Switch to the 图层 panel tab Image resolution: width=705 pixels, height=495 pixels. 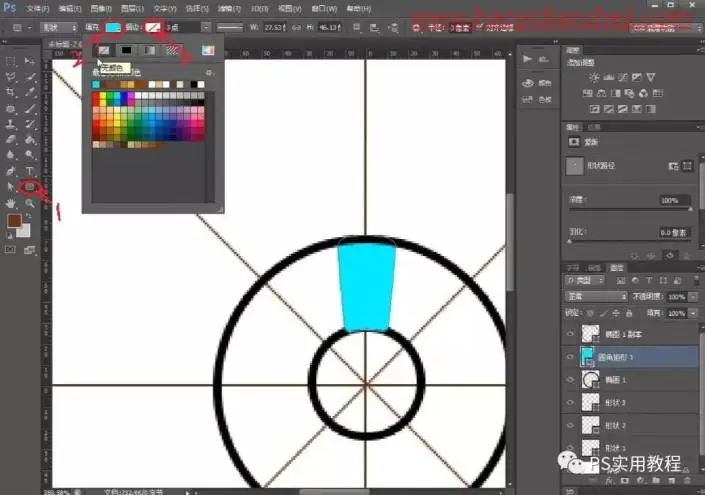click(616, 268)
